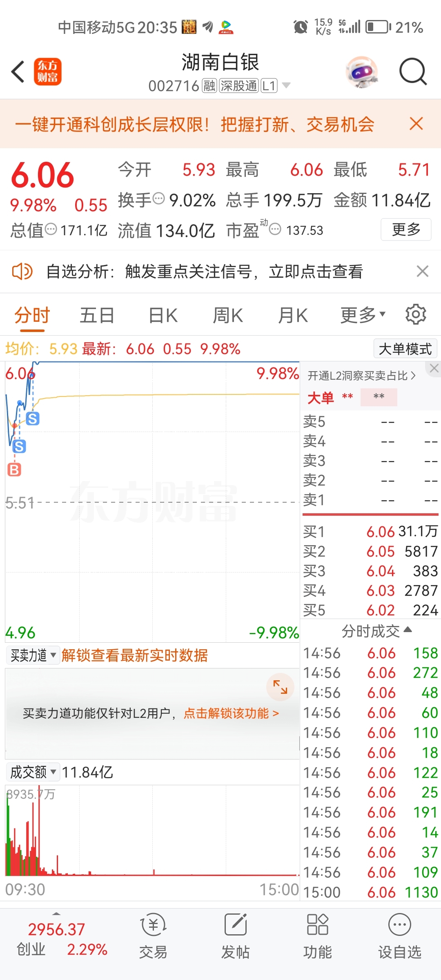441x980 pixels.
Task: Tap the large 6.06 current price
Action: (x=42, y=176)
